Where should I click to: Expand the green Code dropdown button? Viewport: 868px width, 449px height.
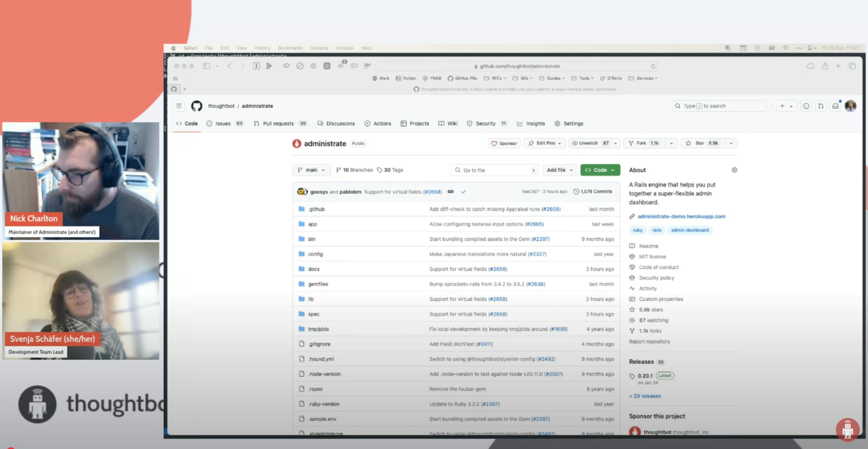coord(600,170)
